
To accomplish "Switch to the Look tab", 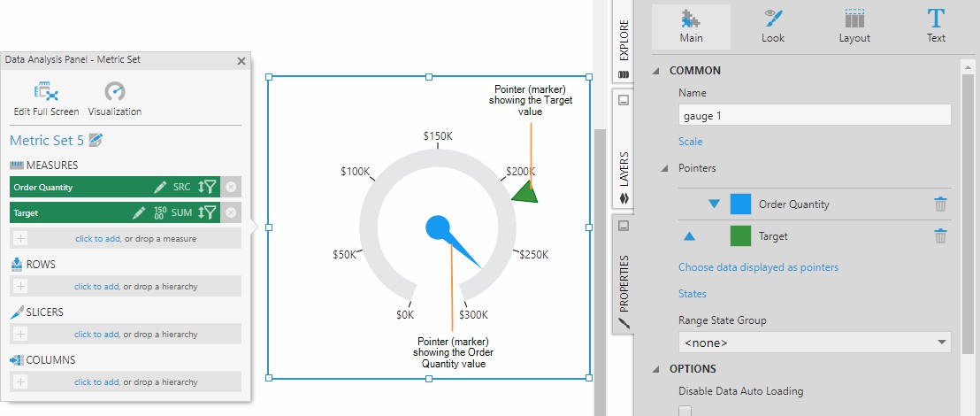I will coord(773,27).
